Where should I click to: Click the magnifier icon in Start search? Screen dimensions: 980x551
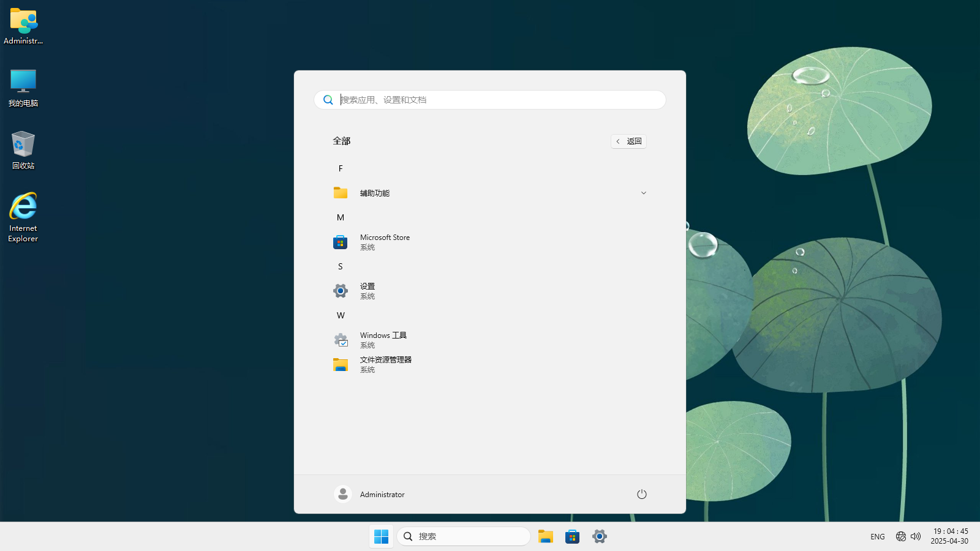(328, 100)
